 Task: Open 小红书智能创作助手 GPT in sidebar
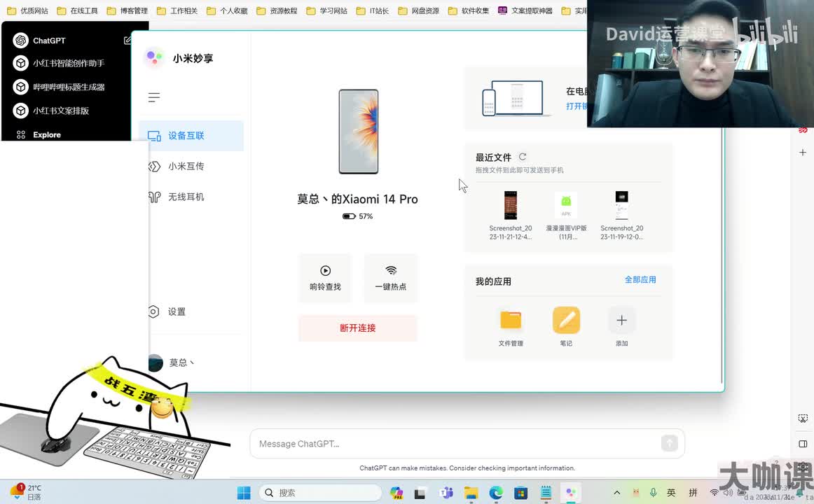[x=68, y=63]
